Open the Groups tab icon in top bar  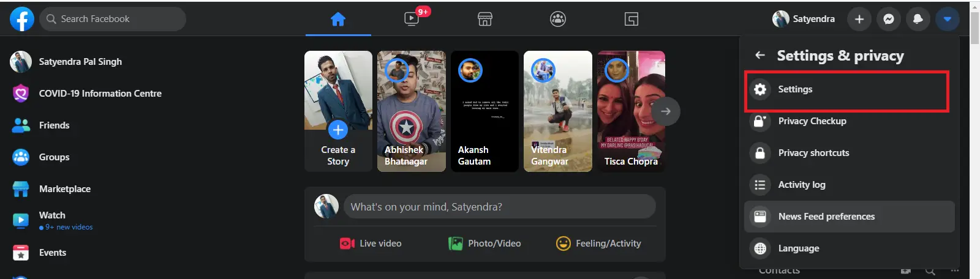coord(558,19)
